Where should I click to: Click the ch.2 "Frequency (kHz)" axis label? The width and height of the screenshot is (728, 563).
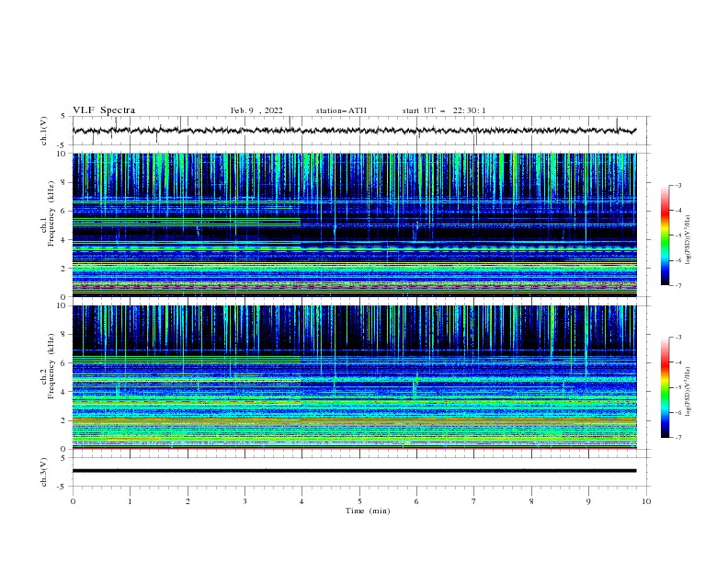point(51,365)
